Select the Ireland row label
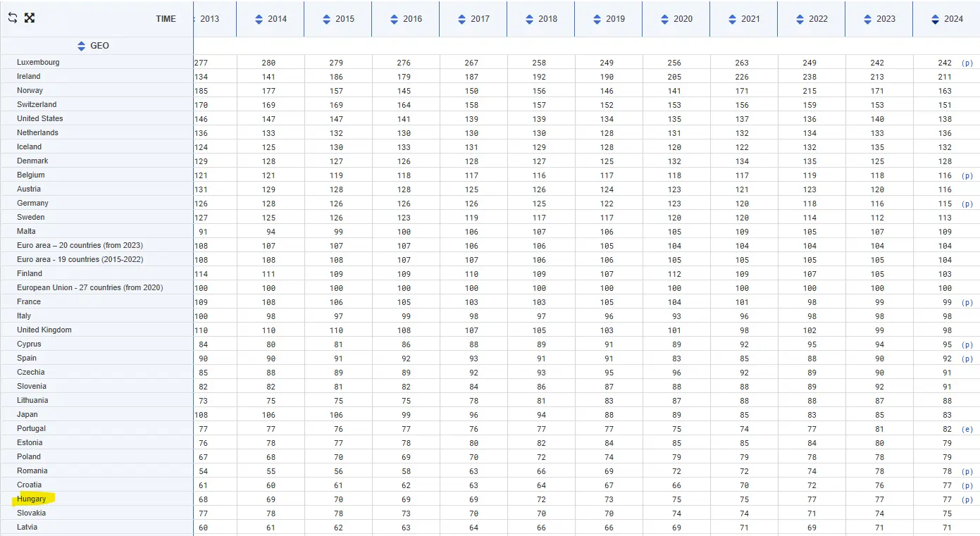The width and height of the screenshot is (980, 536). (x=29, y=76)
